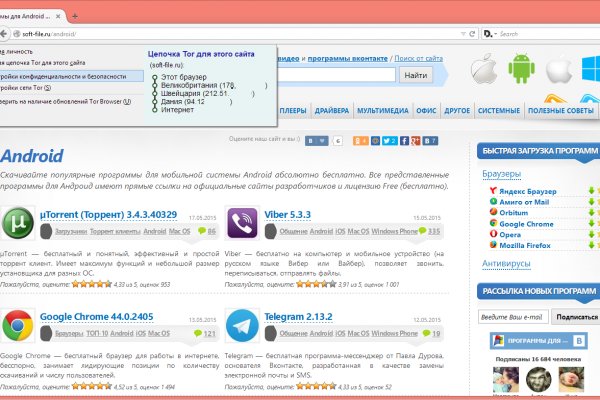This screenshot has height=400, width=600.
Task: Open µTorrent comments count 86
Action: tap(207, 231)
